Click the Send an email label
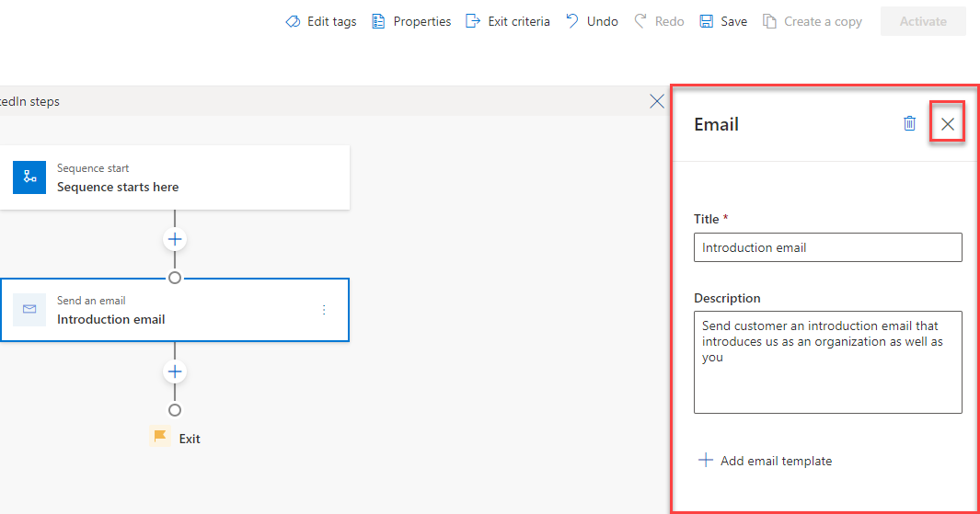980x514 pixels. pyautogui.click(x=91, y=301)
